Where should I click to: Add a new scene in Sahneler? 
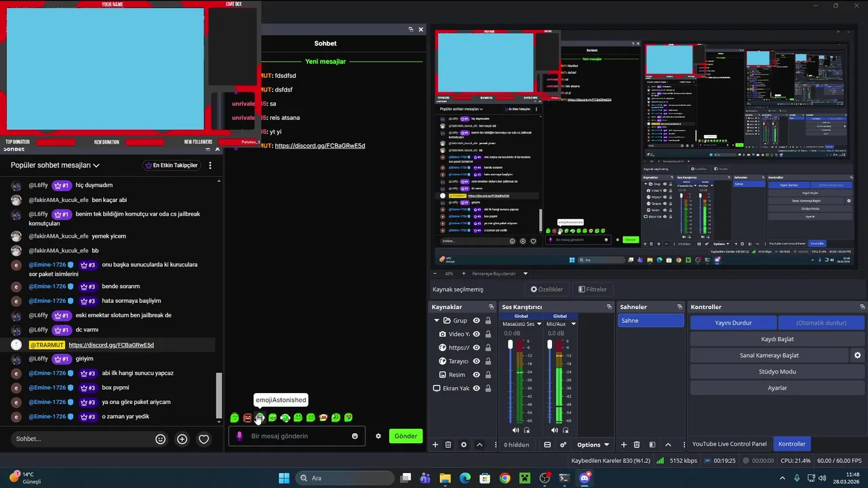(x=624, y=445)
